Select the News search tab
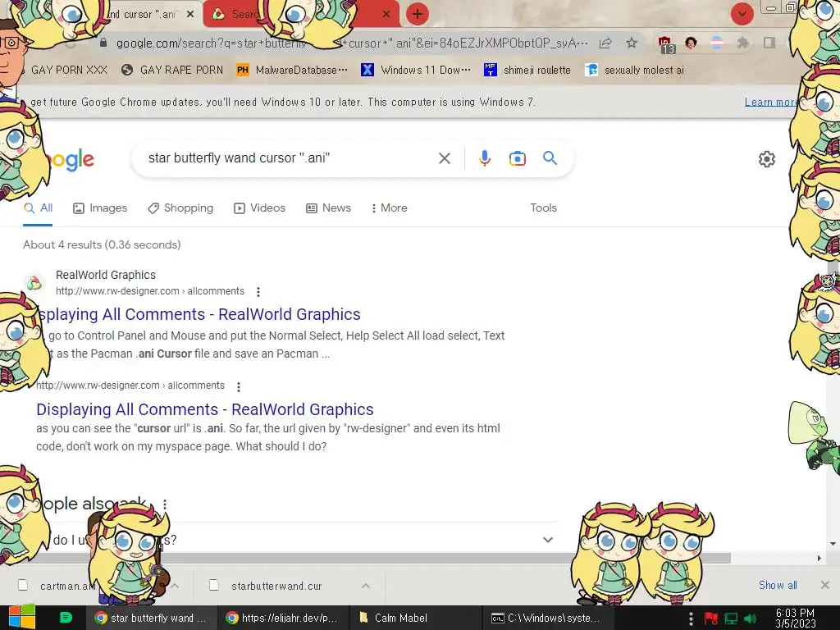 click(328, 208)
